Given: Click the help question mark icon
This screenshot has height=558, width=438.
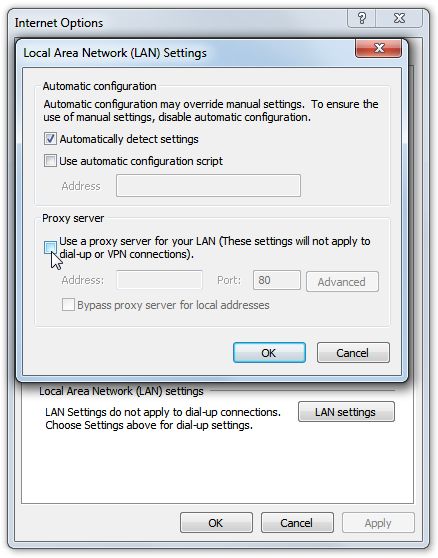Looking at the screenshot, I should (x=361, y=18).
